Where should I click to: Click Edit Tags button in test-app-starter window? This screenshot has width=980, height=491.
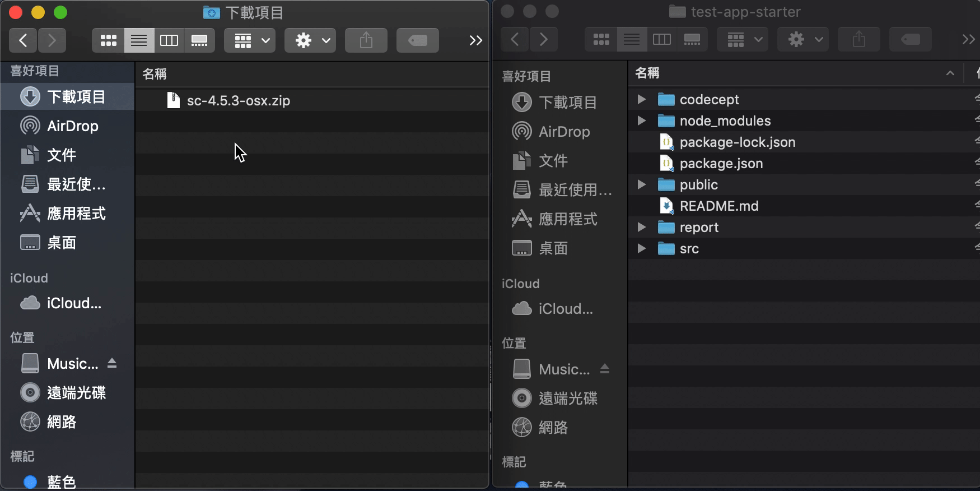911,39
